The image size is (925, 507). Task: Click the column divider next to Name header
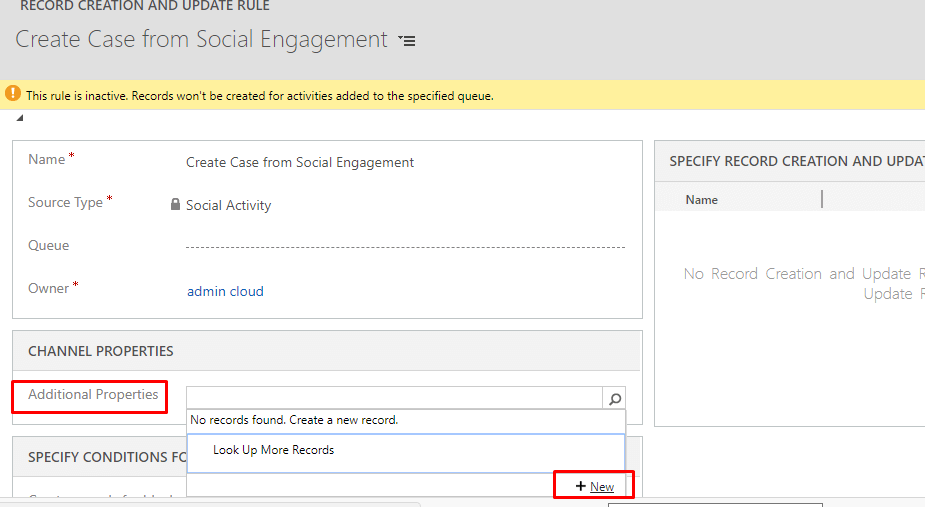pos(821,199)
